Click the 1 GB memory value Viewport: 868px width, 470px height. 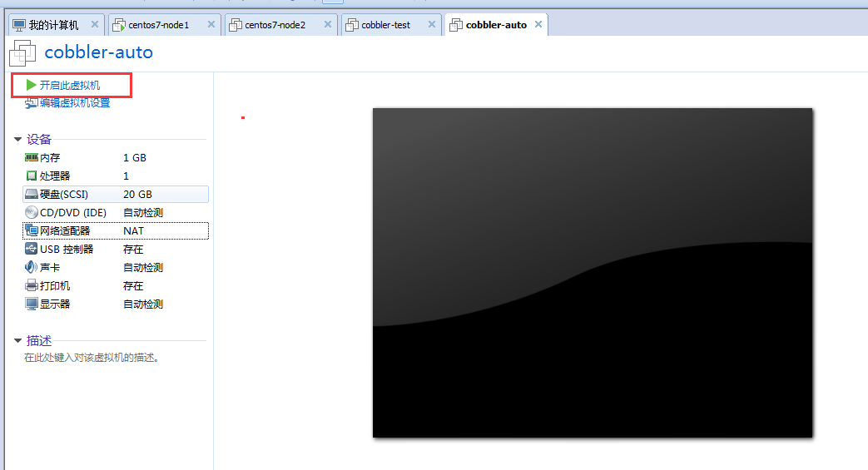click(135, 158)
